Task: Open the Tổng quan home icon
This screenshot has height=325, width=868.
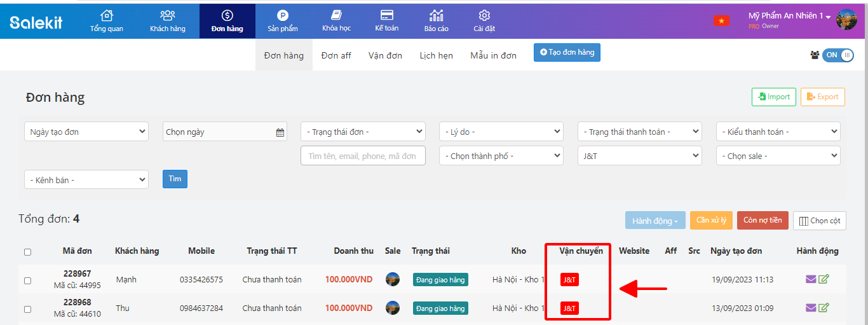Action: pyautogui.click(x=107, y=15)
